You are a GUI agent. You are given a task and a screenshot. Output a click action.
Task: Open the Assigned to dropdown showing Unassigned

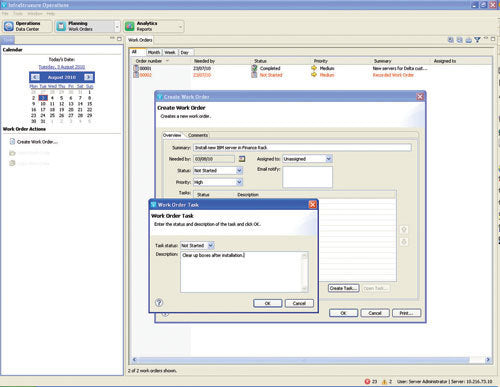tap(328, 159)
